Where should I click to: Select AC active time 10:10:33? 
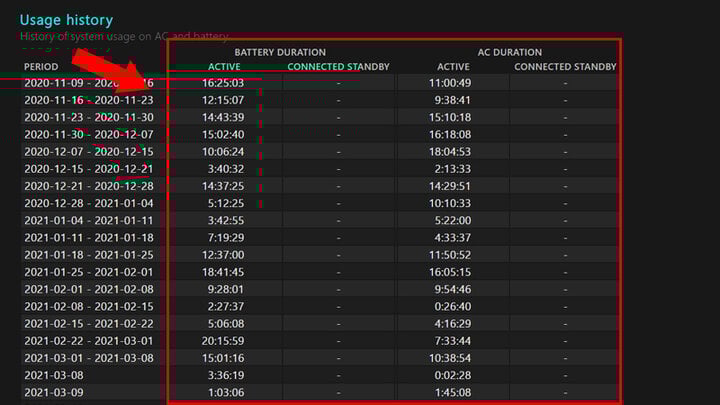(x=450, y=203)
